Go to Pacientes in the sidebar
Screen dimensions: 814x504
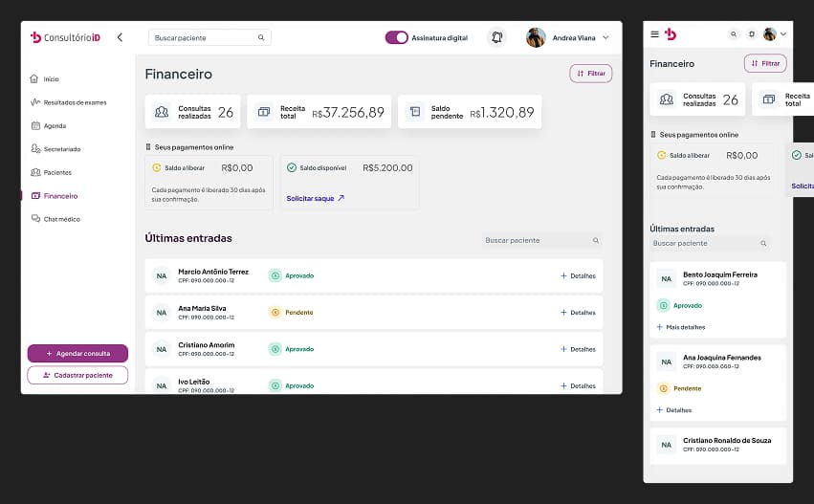[57, 172]
